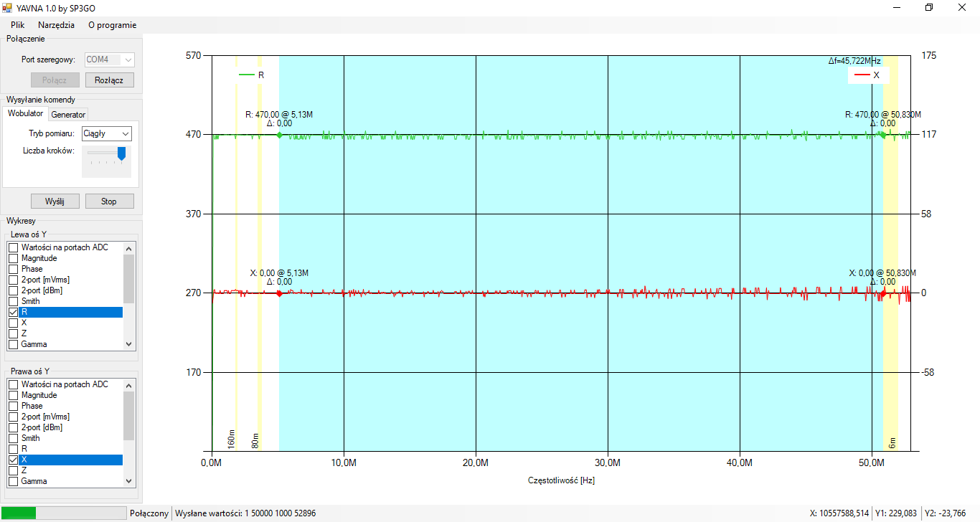Switch to the Generator tab
The height and width of the screenshot is (522, 980).
pos(68,115)
